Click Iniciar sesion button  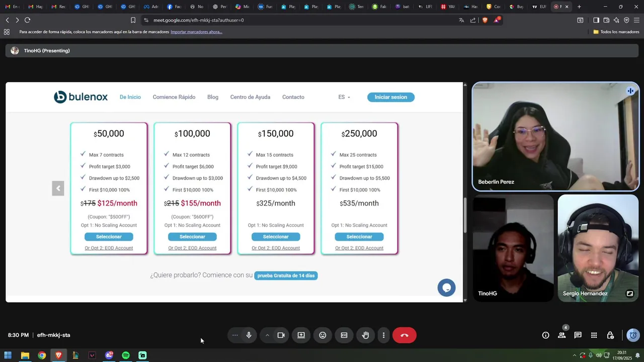391,97
